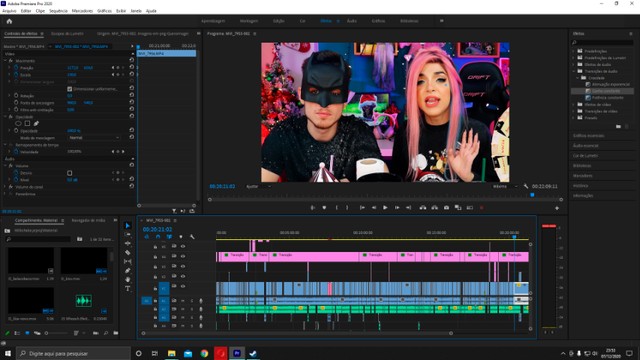Expand the Time Remapping section
Image resolution: width=640 pixels, height=360 pixels.
(6, 145)
